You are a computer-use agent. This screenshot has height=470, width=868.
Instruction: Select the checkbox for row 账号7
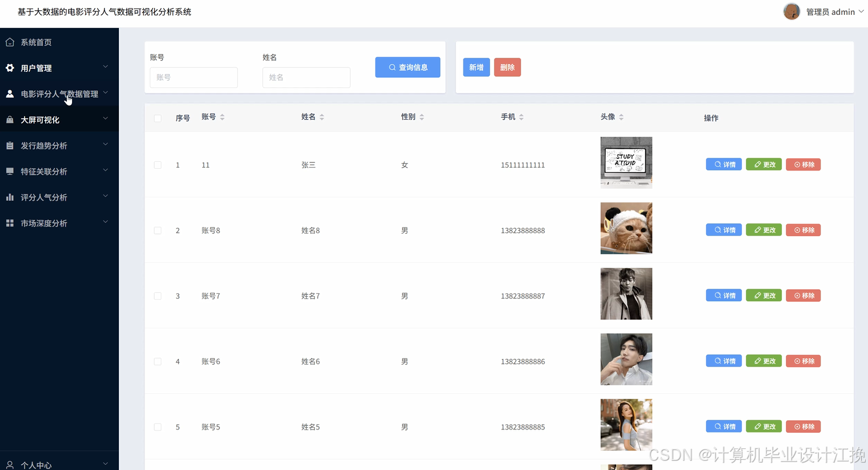(x=158, y=296)
